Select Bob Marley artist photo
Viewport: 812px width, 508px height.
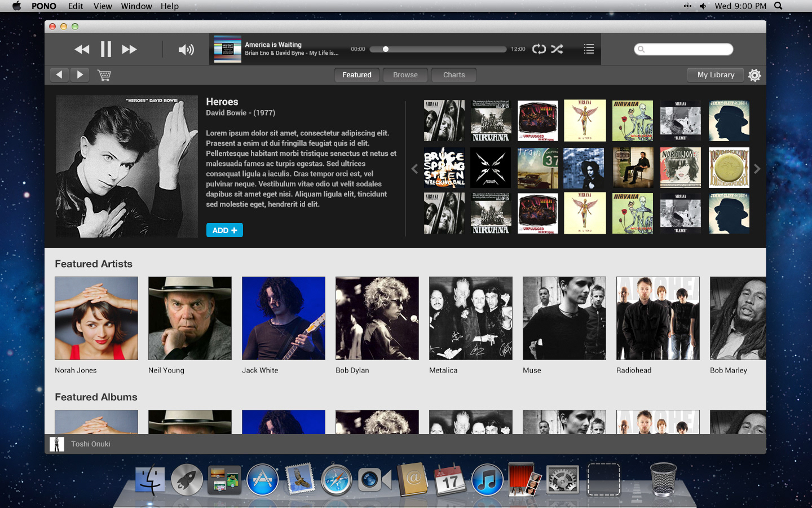pyautogui.click(x=738, y=318)
